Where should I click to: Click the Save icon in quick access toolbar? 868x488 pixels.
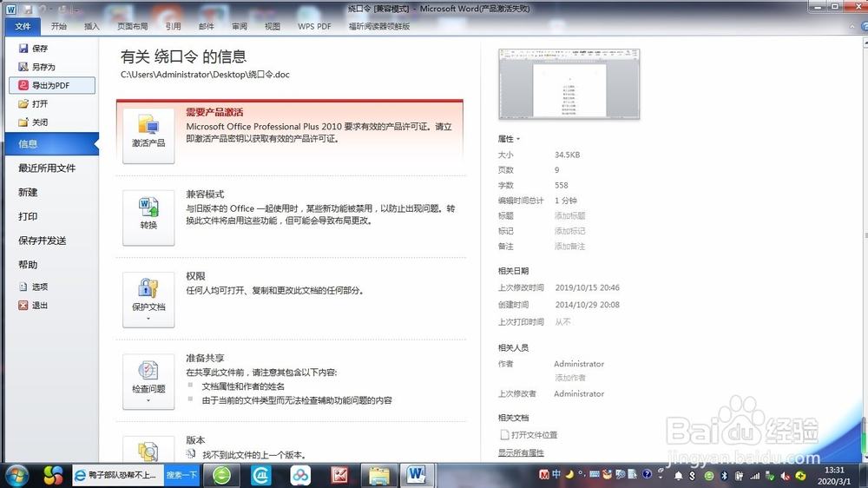click(27, 10)
